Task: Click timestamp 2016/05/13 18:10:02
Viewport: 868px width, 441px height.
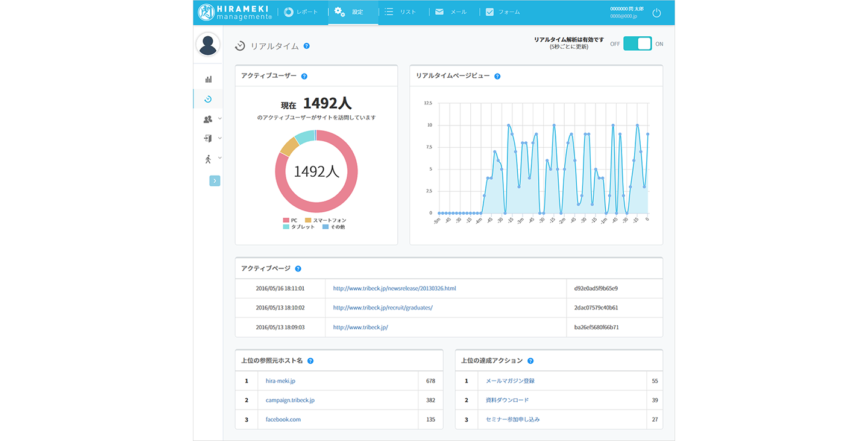Action: (x=280, y=308)
